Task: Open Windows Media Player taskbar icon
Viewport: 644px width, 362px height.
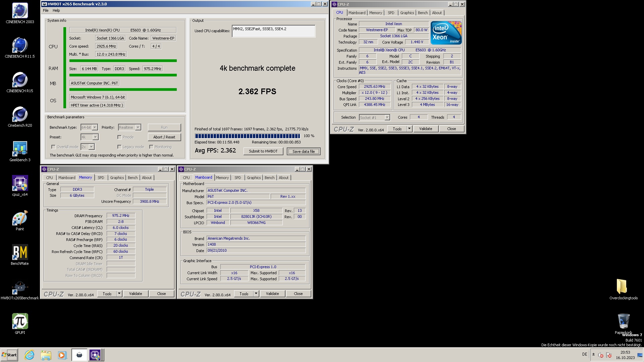Action: pyautogui.click(x=62, y=355)
